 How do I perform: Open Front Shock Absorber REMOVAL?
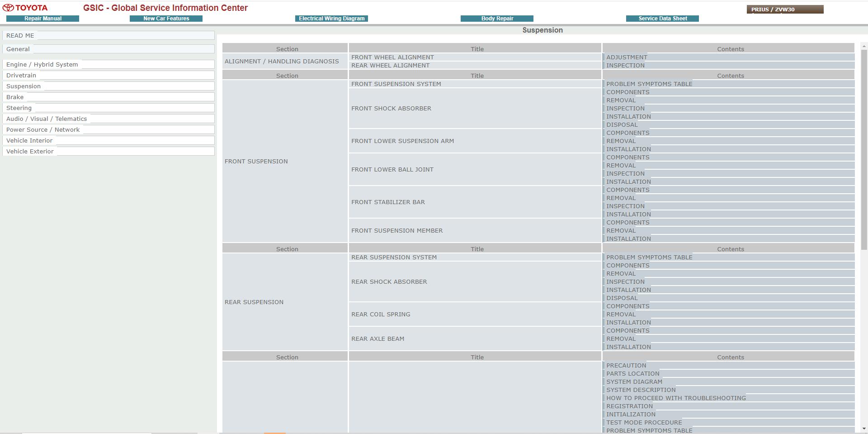621,100
